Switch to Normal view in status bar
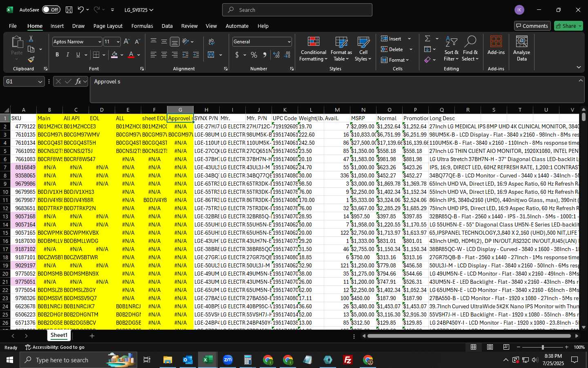Screen dimensions: 588x368 point(473,347)
